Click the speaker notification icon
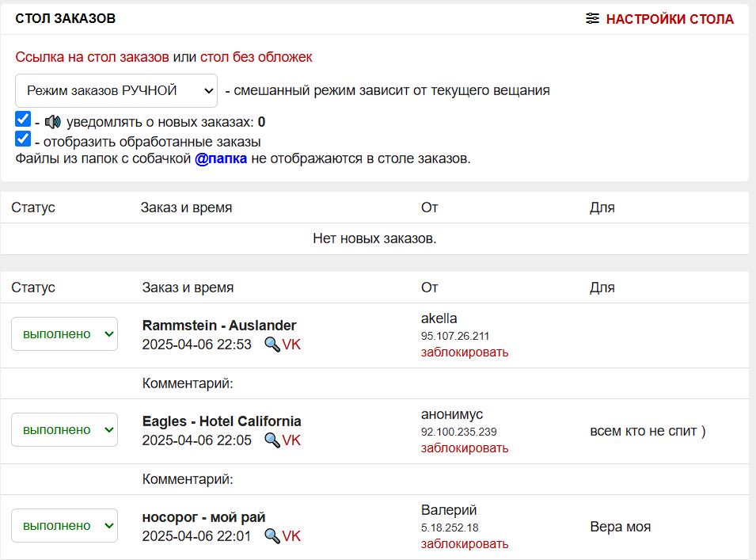The image size is (756, 560). coord(53,122)
